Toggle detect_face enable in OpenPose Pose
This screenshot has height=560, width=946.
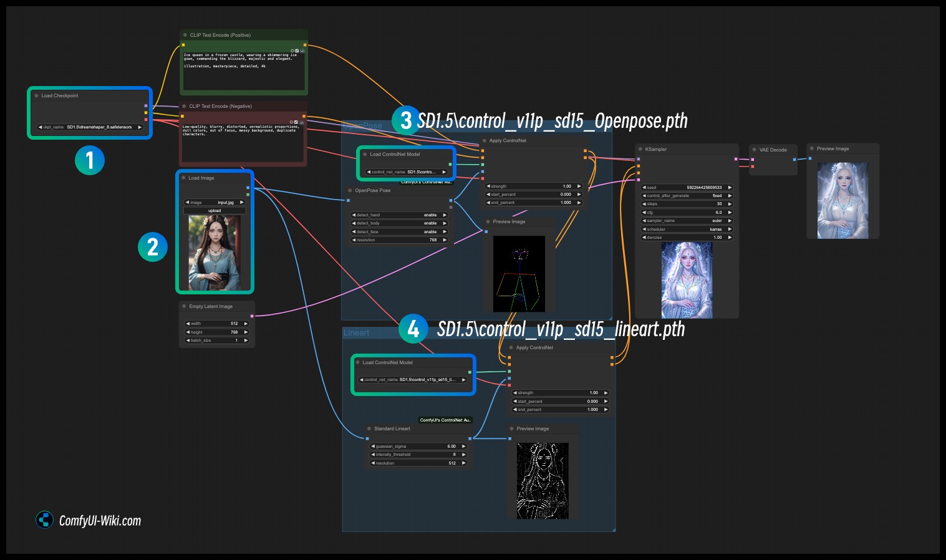(399, 232)
